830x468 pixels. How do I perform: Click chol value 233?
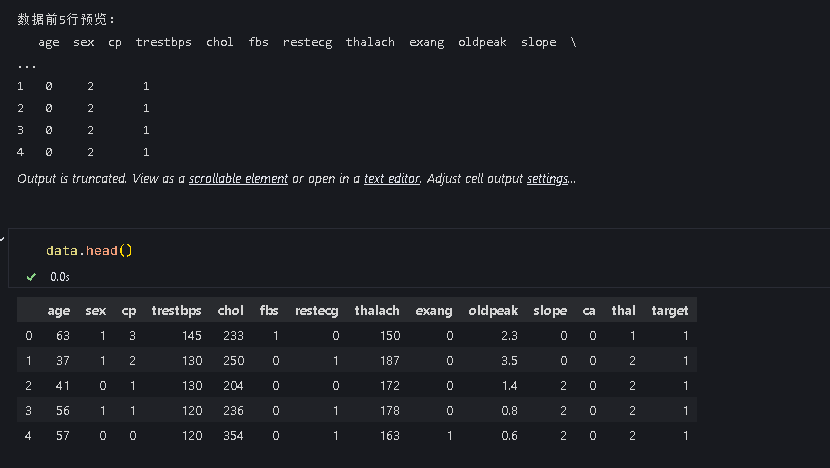(x=233, y=336)
